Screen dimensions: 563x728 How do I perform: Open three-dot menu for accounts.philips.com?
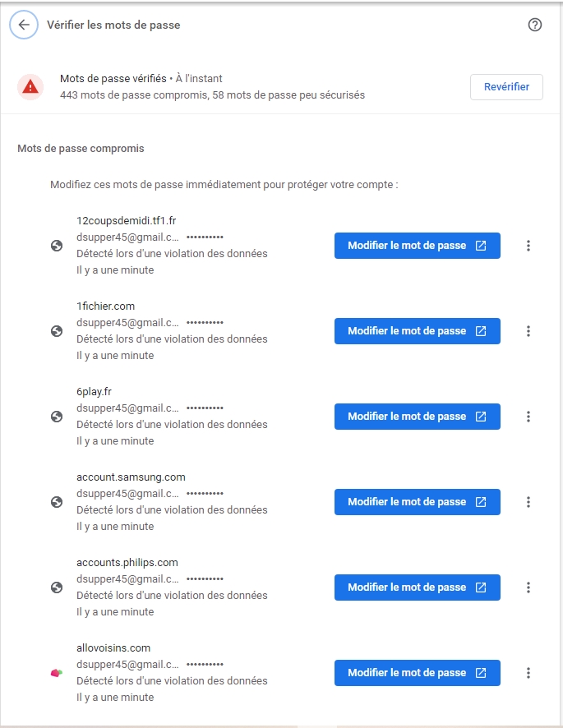pyautogui.click(x=528, y=587)
